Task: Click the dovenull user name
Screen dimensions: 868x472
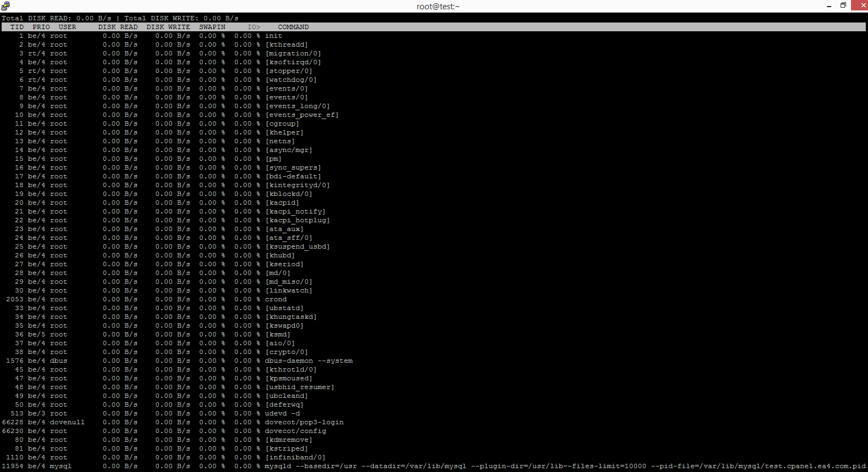Action: click(67, 422)
